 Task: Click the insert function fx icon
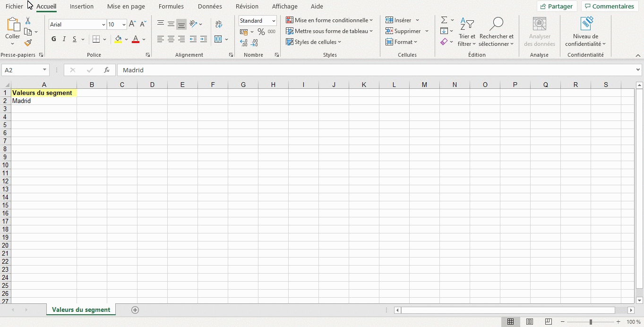(x=107, y=70)
